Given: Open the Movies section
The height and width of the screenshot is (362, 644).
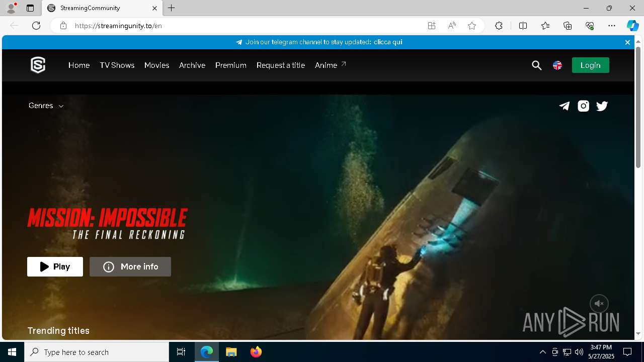Looking at the screenshot, I should tap(156, 65).
